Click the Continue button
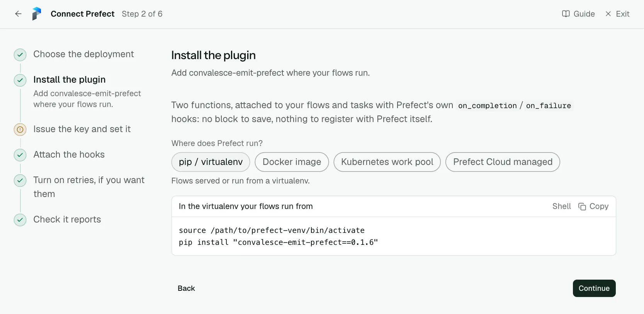644x314 pixels. (594, 289)
